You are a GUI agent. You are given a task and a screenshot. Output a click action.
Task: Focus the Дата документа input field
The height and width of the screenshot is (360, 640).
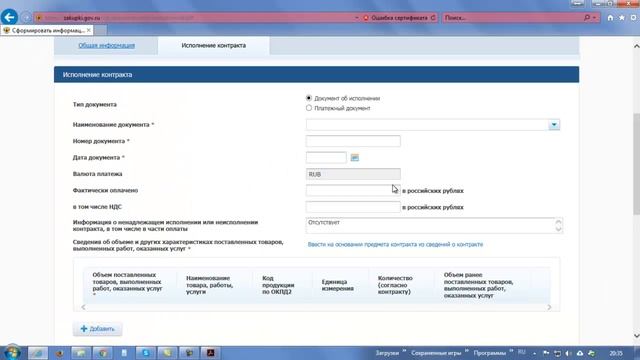(326, 158)
